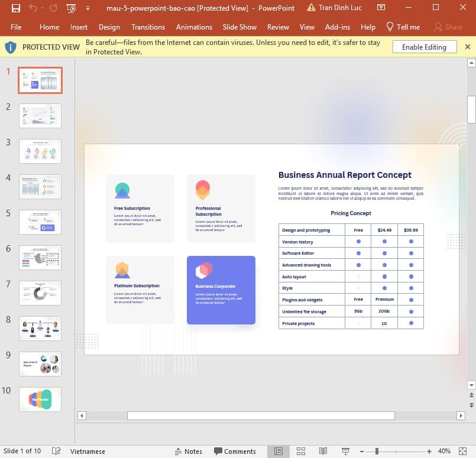Image resolution: width=476 pixels, height=458 pixels.
Task: Dismiss the Protected View warning bar
Action: (x=468, y=46)
